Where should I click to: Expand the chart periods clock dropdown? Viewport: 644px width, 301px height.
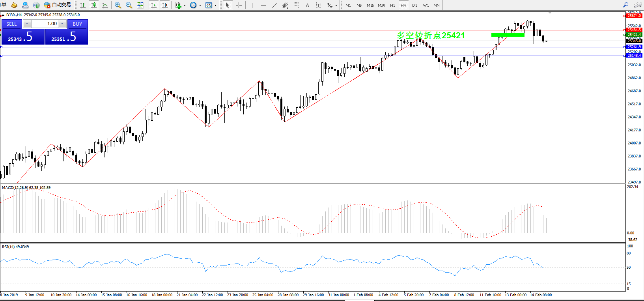[x=200, y=6]
